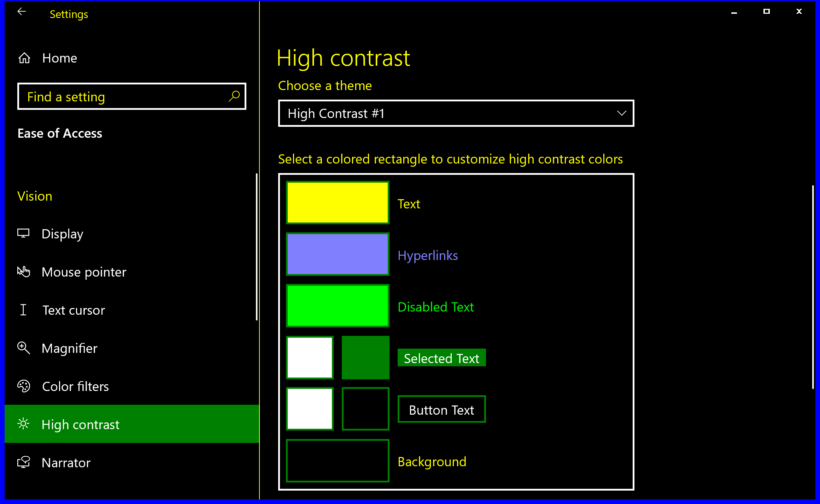Select the Color filters palette icon
This screenshot has height=504, width=820.
coord(24,386)
